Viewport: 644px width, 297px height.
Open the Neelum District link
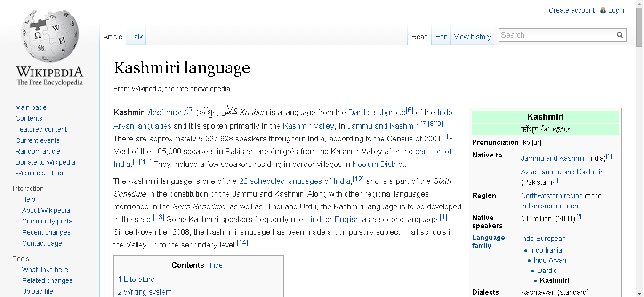click(x=378, y=164)
